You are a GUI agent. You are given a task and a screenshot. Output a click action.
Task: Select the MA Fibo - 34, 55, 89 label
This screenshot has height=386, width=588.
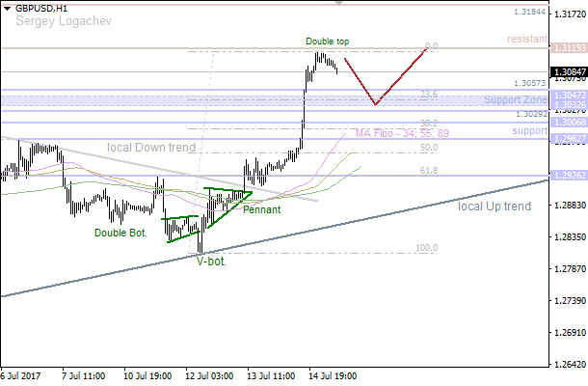click(402, 133)
